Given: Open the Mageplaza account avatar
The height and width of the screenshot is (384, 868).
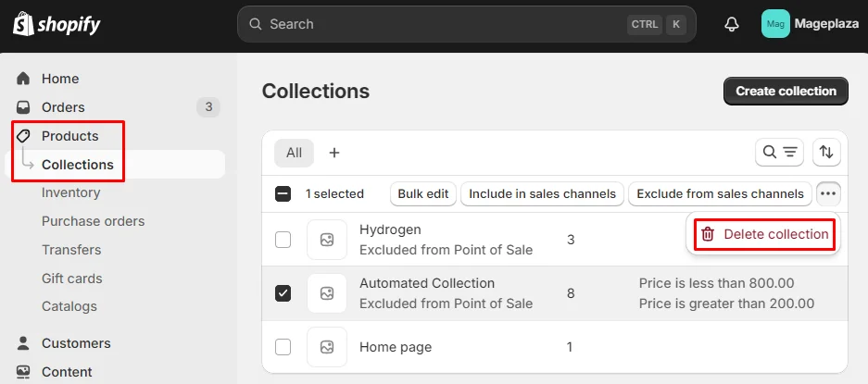Looking at the screenshot, I should (x=775, y=24).
